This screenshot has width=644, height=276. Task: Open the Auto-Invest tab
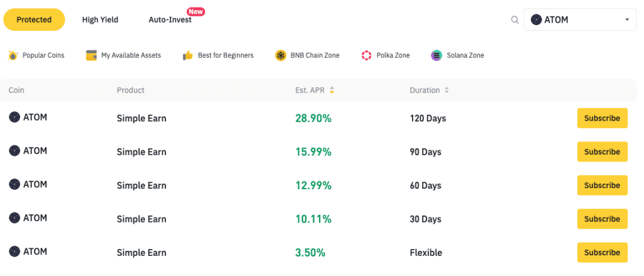(x=170, y=19)
